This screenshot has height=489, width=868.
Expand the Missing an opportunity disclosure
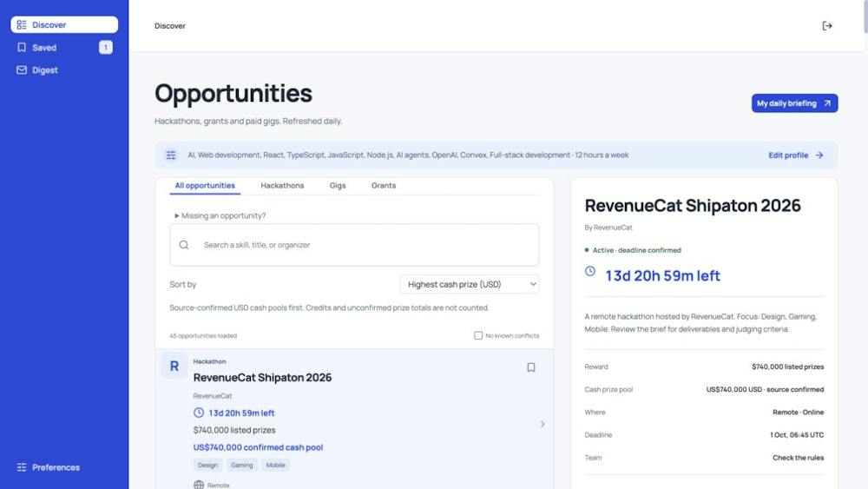(x=220, y=215)
